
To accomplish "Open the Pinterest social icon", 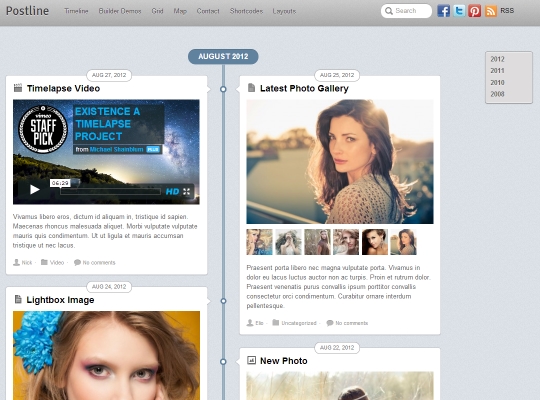I will pos(475,11).
